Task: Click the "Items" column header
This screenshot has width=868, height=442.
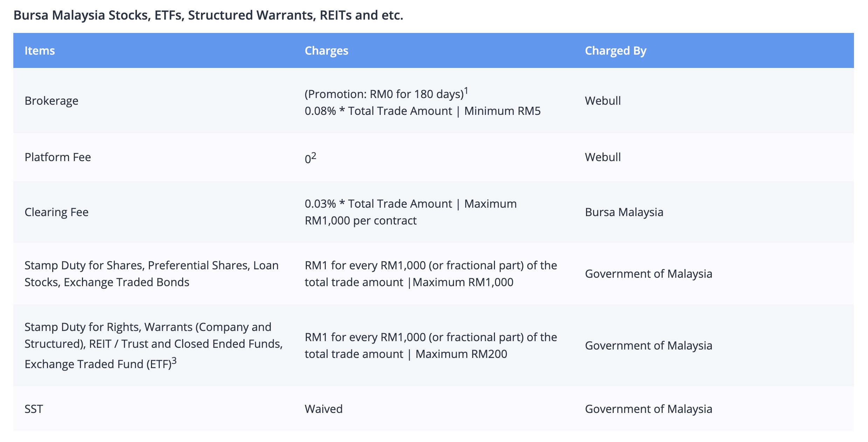Action: (x=40, y=51)
